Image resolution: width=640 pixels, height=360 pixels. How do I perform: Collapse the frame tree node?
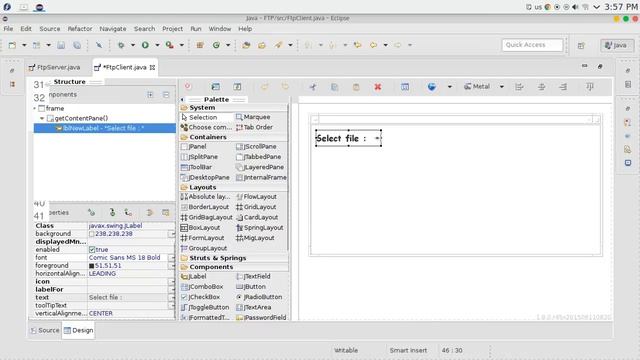35,108
